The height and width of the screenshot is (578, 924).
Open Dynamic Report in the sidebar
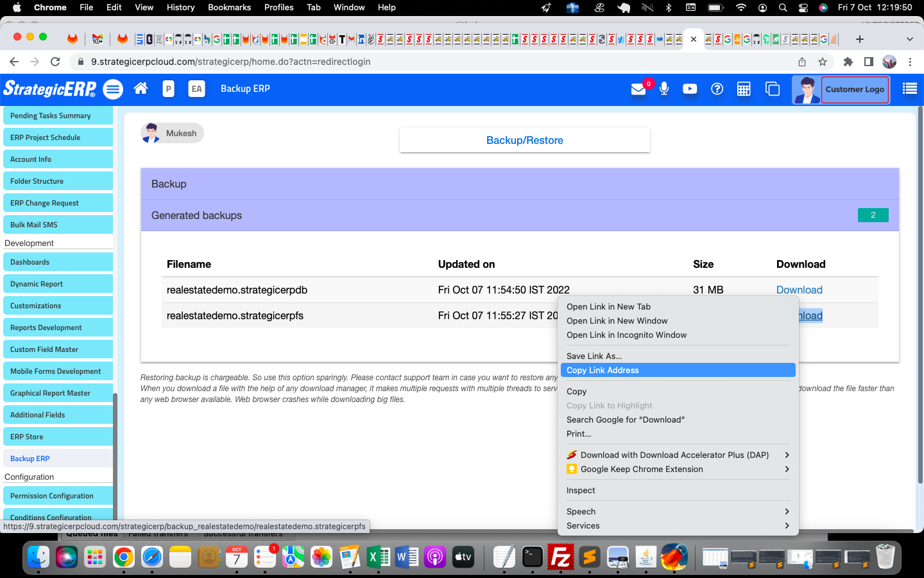click(58, 284)
